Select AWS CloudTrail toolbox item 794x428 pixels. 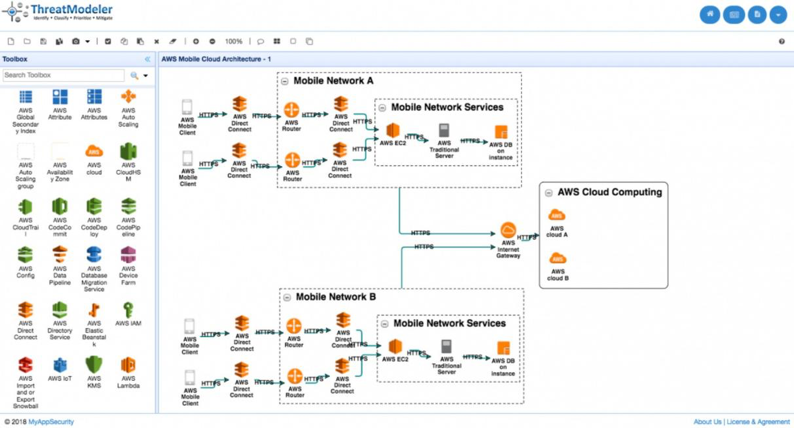coord(25,218)
